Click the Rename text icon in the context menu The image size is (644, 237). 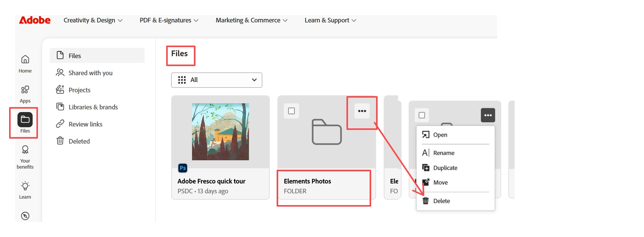point(426,153)
